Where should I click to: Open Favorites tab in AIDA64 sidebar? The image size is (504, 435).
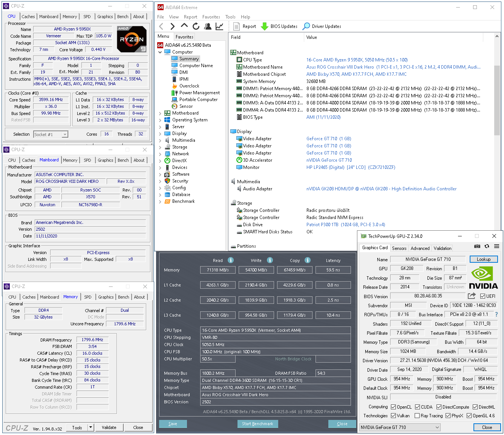click(x=184, y=37)
